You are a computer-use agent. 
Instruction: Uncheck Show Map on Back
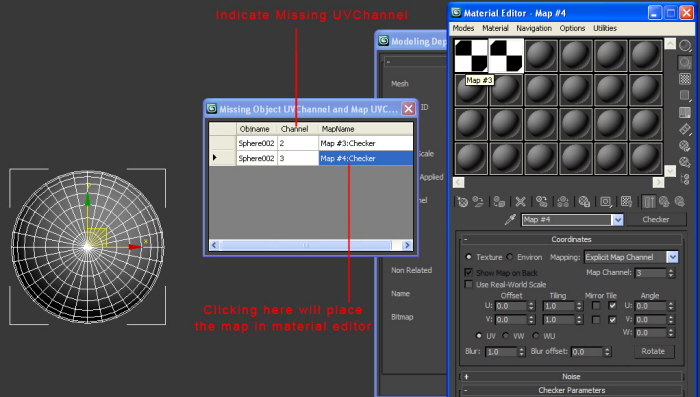pyautogui.click(x=468, y=272)
